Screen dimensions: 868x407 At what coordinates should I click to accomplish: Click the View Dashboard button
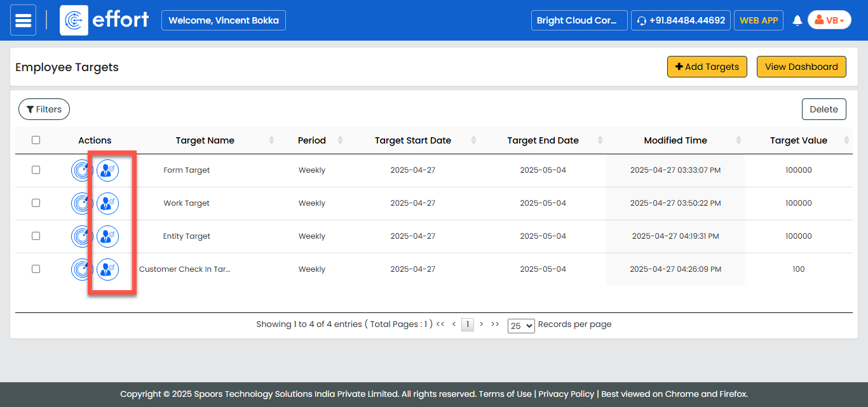(801, 67)
